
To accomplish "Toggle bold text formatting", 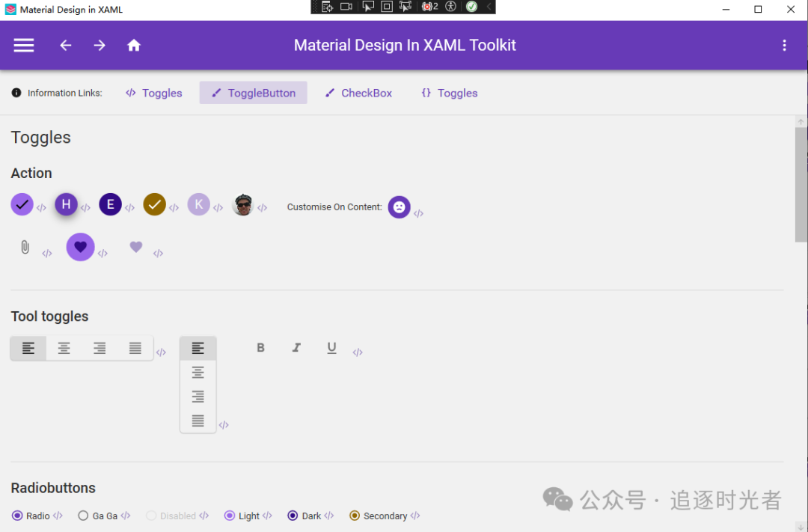I will [260, 347].
